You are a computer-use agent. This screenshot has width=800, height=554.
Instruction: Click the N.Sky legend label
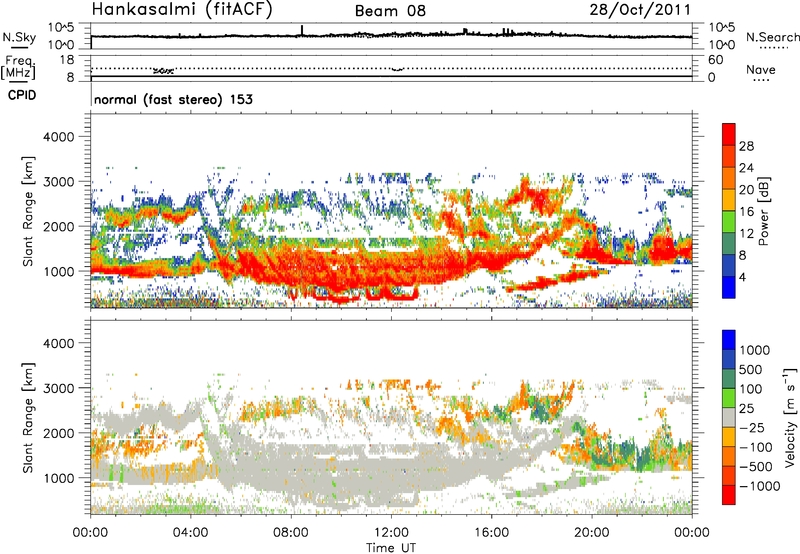[19, 37]
